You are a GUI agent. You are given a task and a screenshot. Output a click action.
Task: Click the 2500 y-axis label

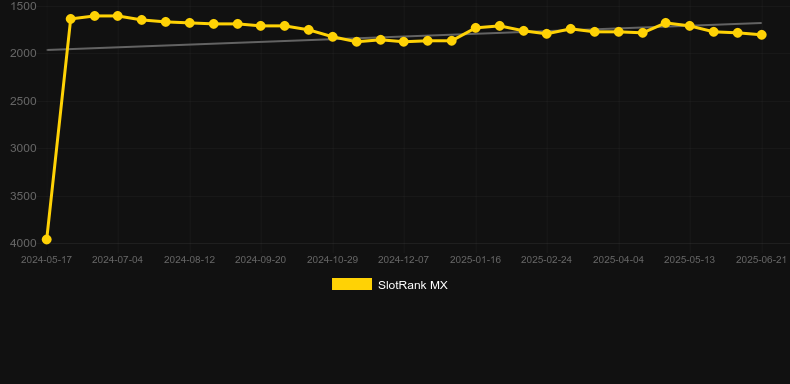pyautogui.click(x=23, y=101)
